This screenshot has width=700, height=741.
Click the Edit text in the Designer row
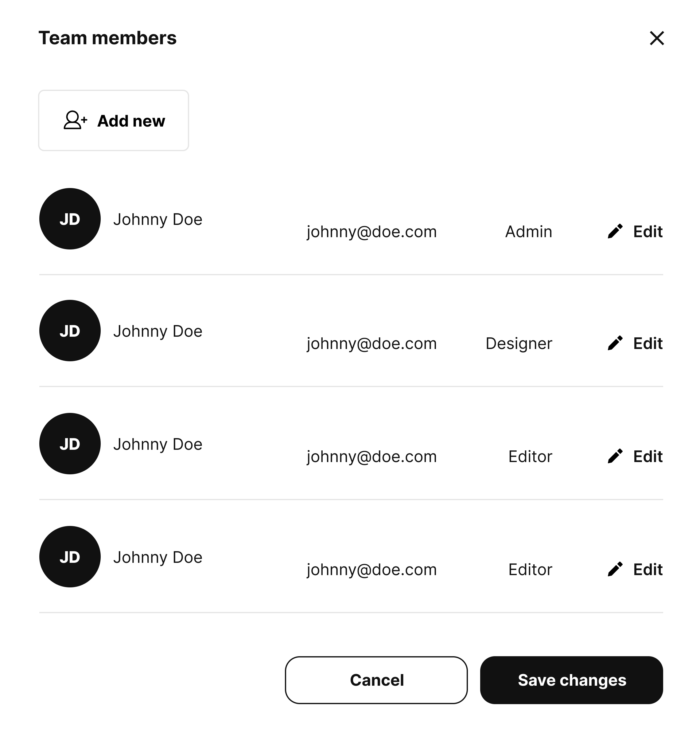(x=648, y=343)
